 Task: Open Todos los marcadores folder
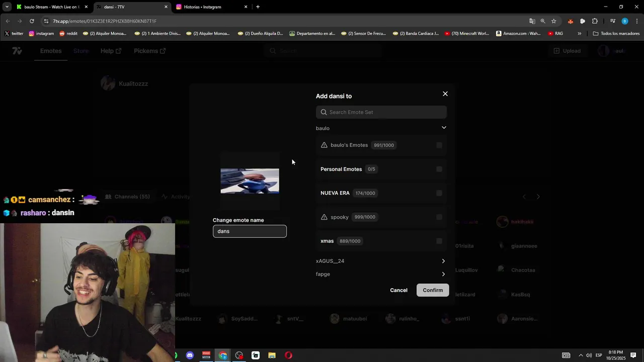(616, 34)
